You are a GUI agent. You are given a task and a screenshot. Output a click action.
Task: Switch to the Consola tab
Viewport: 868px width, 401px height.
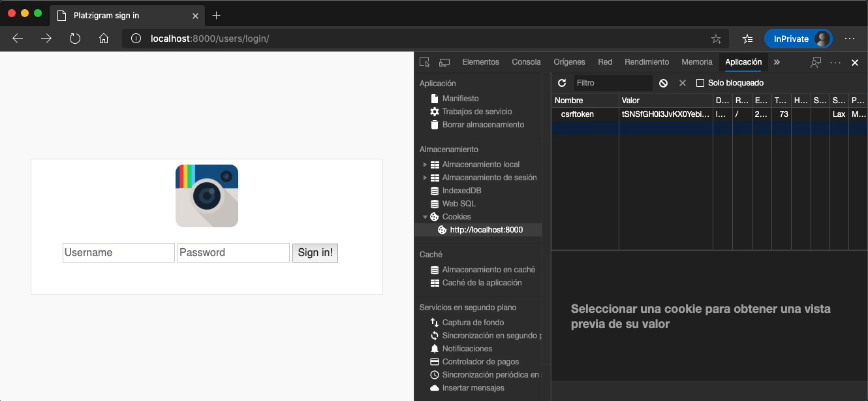click(526, 62)
